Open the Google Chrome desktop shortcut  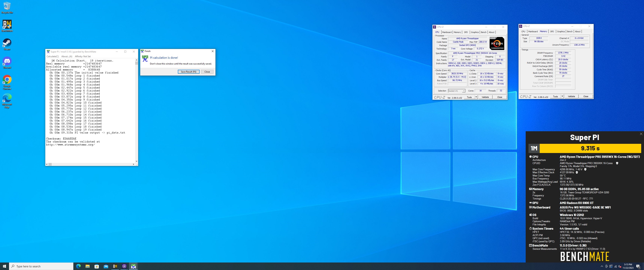[x=7, y=82]
